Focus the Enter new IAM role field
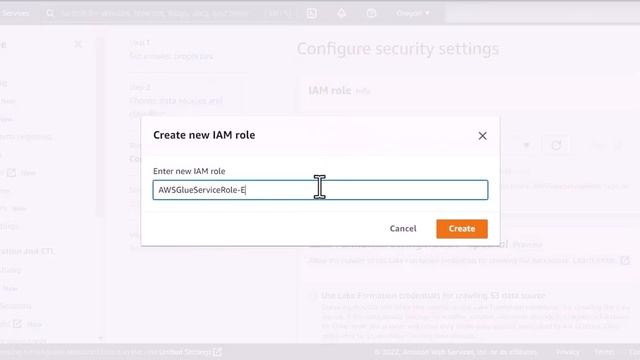Viewport: 640px width, 360px height. pyautogui.click(x=320, y=190)
